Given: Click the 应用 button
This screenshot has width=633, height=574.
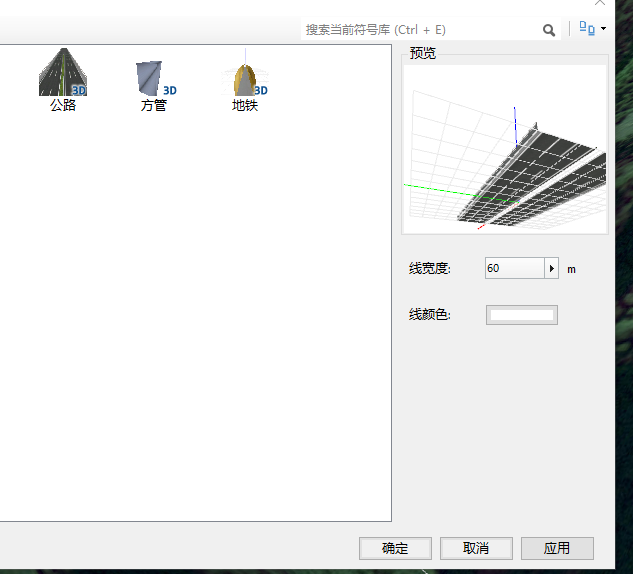Looking at the screenshot, I should (x=557, y=548).
